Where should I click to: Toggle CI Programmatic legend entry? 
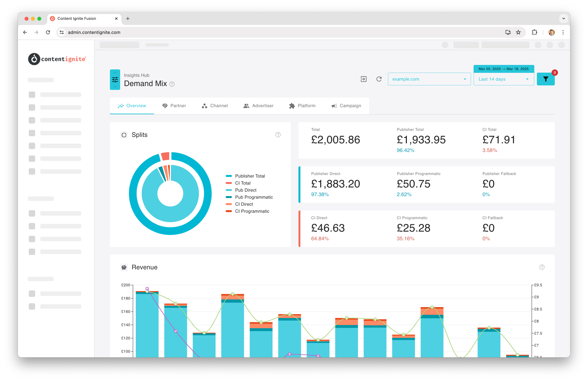click(247, 211)
